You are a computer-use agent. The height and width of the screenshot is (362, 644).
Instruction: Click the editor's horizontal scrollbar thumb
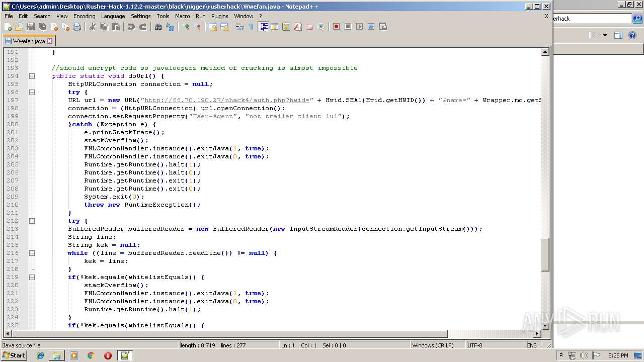tap(230, 333)
